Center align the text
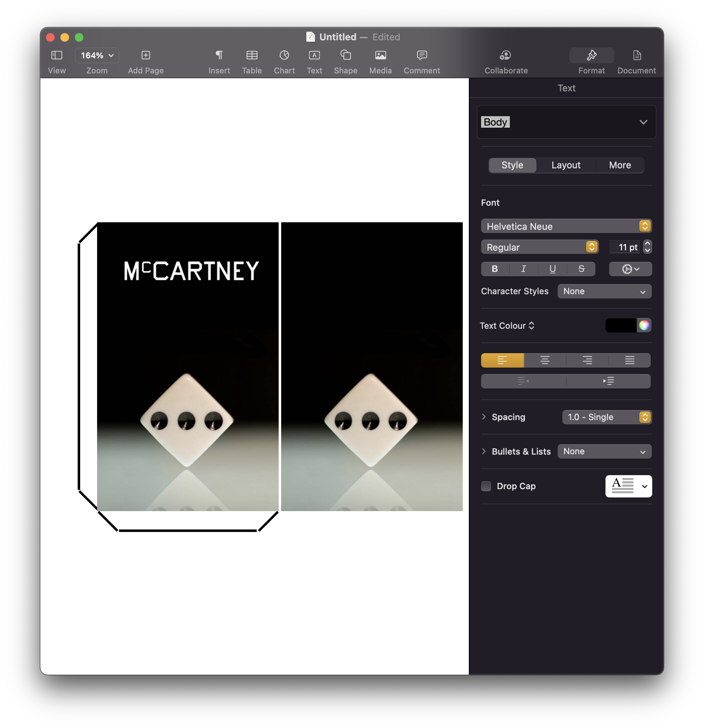The width and height of the screenshot is (704, 728). (x=545, y=360)
